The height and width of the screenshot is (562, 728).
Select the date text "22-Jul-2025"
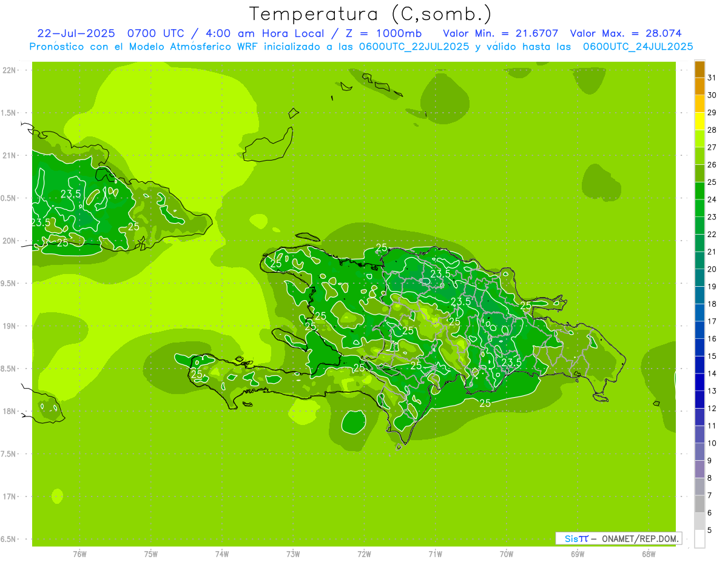point(76,33)
